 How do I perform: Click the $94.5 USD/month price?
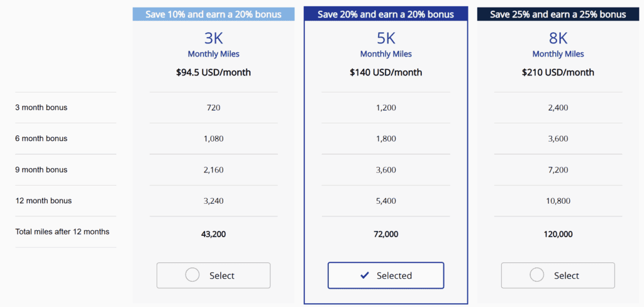tap(214, 73)
